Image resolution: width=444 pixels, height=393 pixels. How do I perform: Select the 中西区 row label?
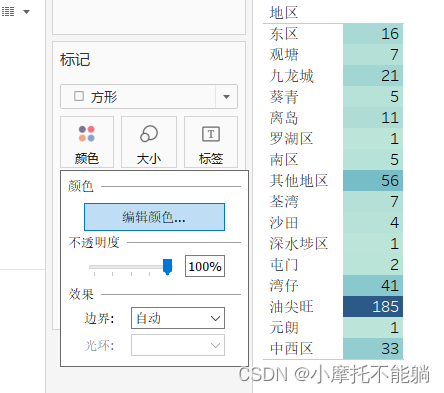[x=291, y=349]
